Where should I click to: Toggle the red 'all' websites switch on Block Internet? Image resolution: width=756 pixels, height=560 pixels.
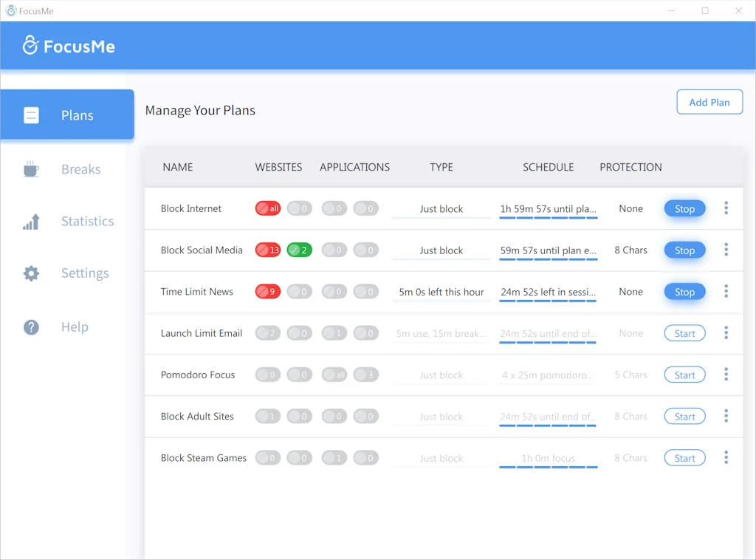tap(267, 208)
